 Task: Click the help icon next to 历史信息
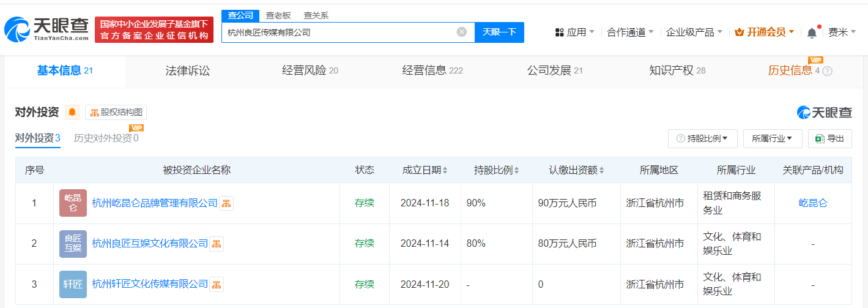pos(827,71)
